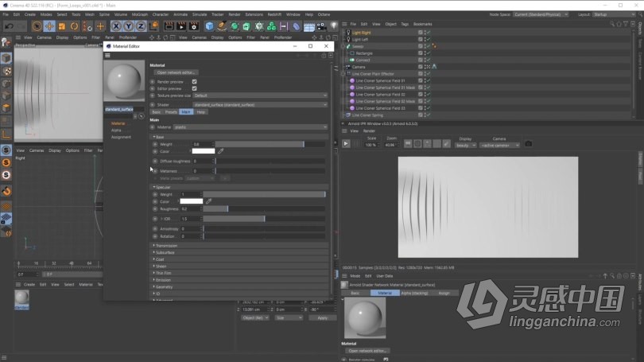Select Line Cloner Spherical Field 02 object
Screen dimensions: 644x362
[382, 95]
